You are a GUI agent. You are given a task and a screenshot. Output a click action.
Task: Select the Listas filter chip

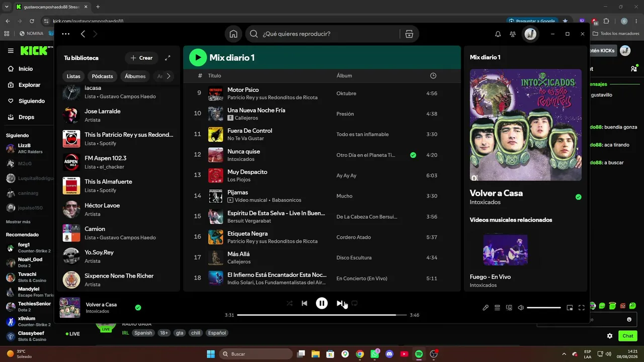coord(73,76)
